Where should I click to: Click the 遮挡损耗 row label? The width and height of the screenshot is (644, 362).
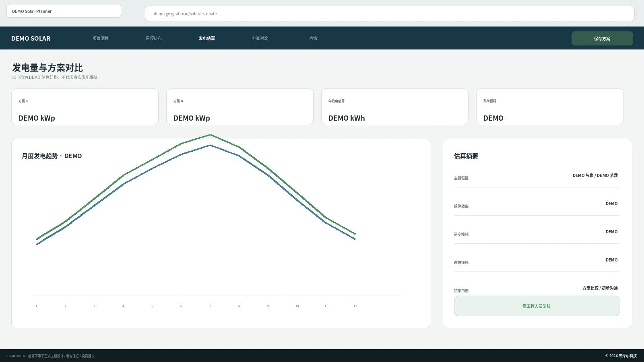(461, 263)
